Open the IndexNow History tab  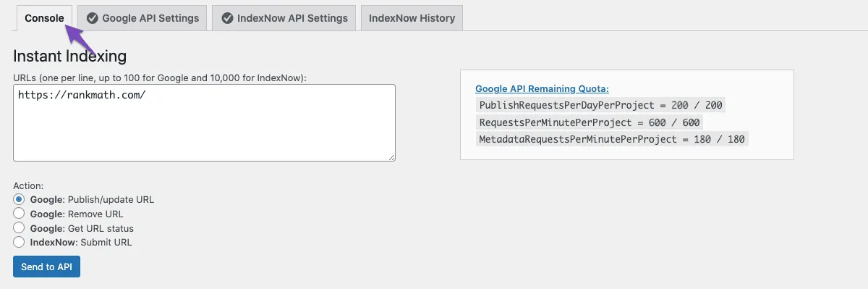[x=412, y=18]
